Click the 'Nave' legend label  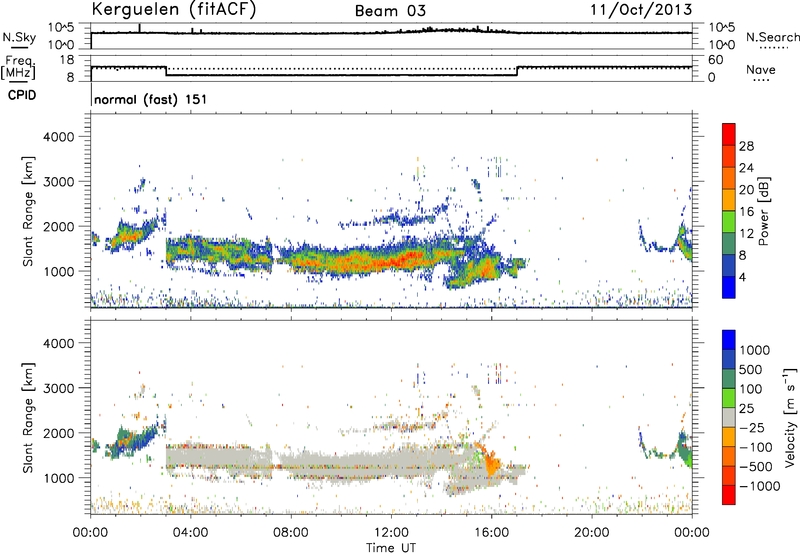[x=761, y=69]
